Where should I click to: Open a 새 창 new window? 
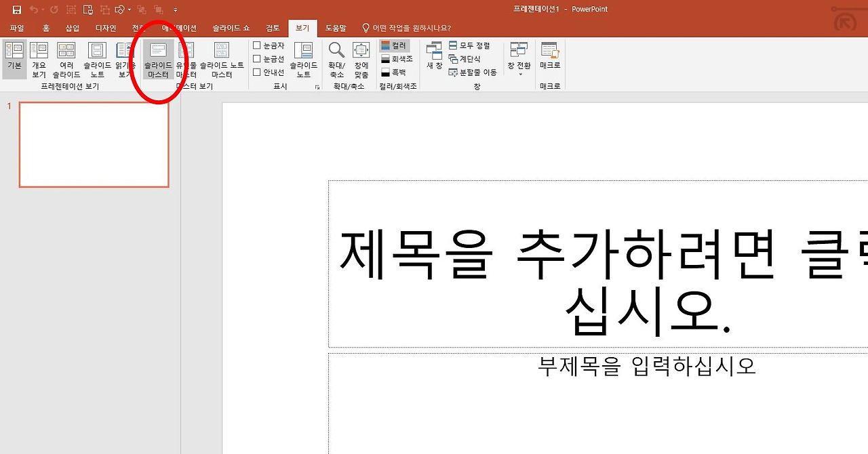(434, 56)
